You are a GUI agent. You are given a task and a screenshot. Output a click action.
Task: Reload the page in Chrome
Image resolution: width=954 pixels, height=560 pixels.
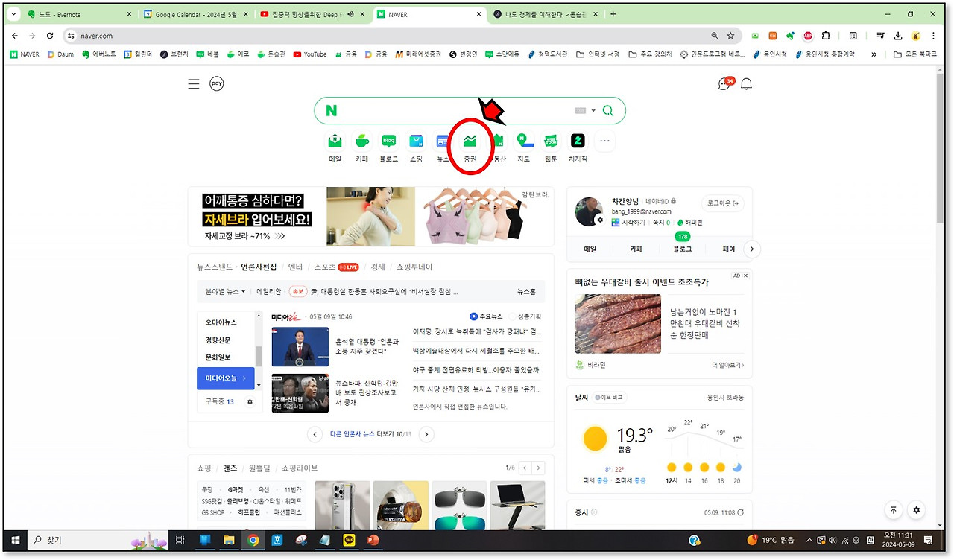point(50,36)
